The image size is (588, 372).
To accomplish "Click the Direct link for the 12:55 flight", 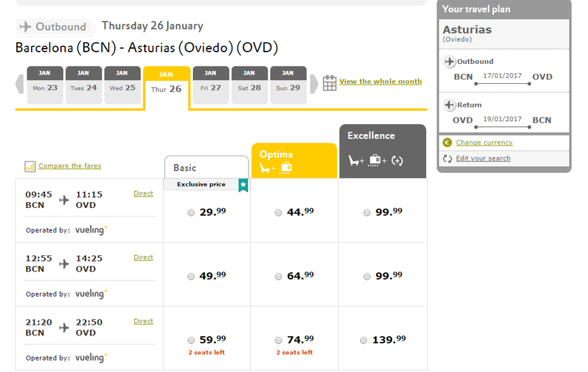I will tap(143, 257).
